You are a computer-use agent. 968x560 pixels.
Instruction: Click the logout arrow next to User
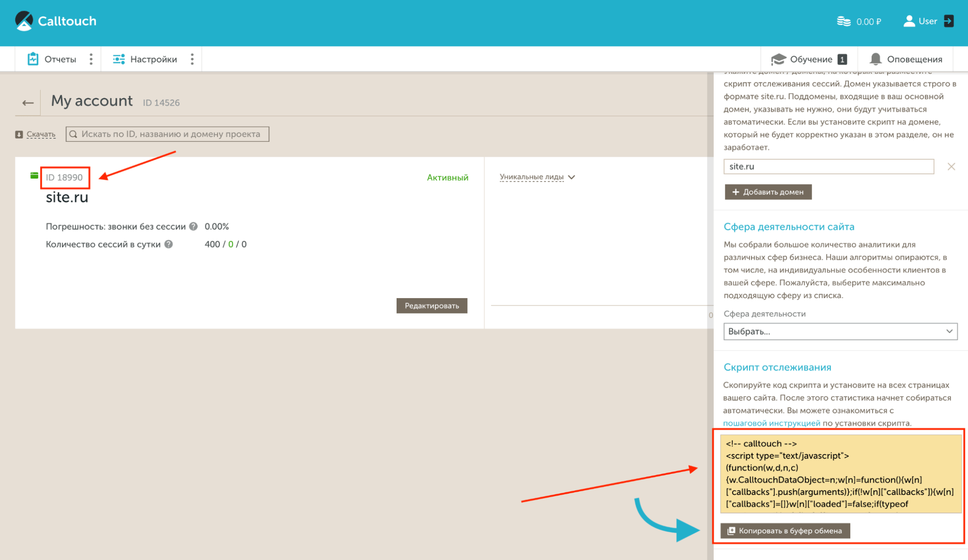(x=949, y=21)
